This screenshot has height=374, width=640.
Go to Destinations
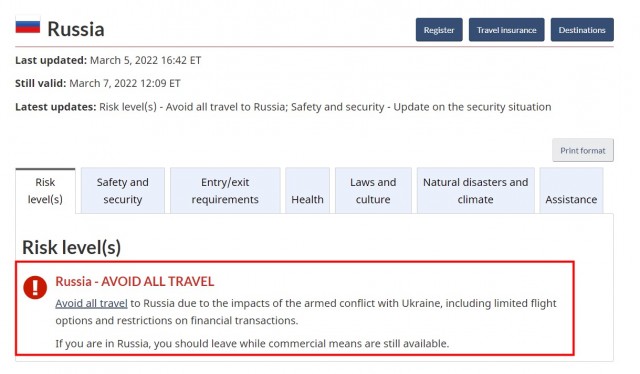[x=582, y=30]
